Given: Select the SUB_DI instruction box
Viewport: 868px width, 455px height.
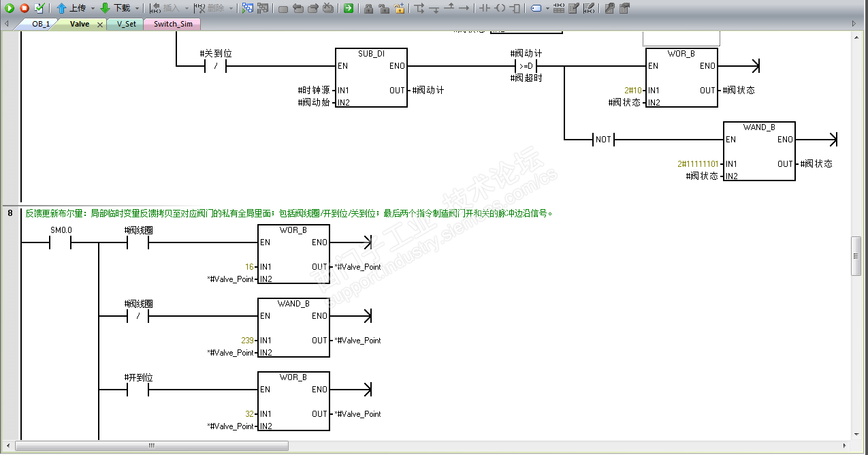Looking at the screenshot, I should [x=371, y=78].
